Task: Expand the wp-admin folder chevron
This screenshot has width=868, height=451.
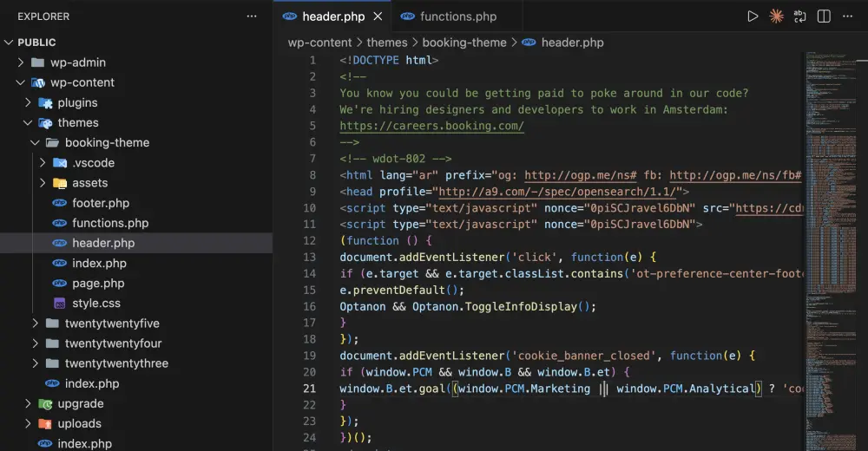Action: tap(21, 62)
